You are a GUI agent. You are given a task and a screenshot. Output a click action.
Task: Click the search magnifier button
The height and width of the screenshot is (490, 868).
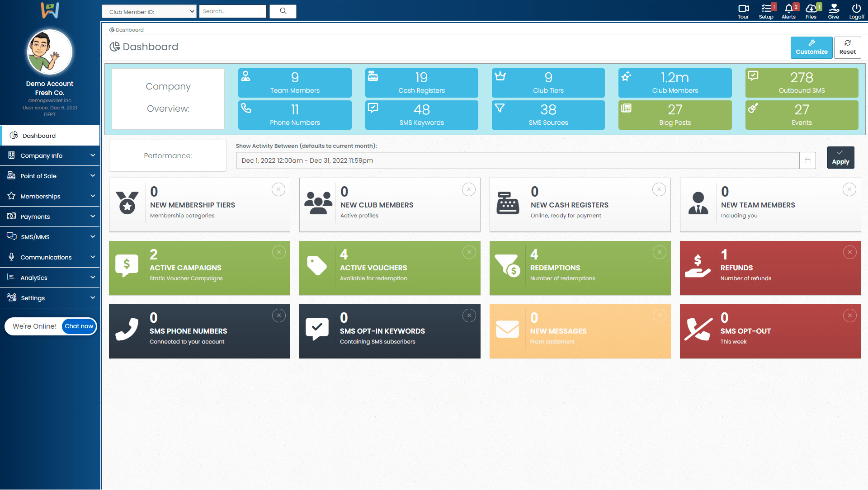click(283, 11)
